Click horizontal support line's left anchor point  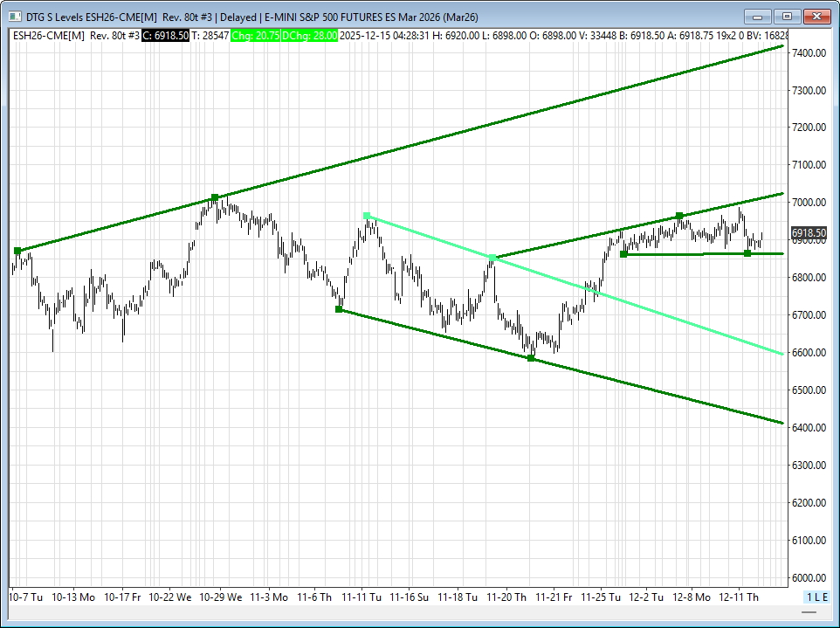tap(623, 254)
